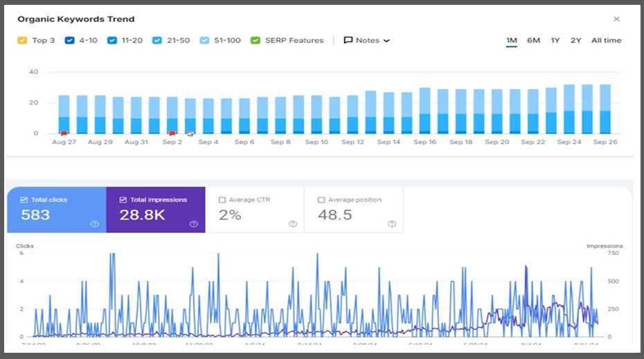This screenshot has height=359, width=644.
Task: Open help icon on Total impressions card
Action: 193,224
